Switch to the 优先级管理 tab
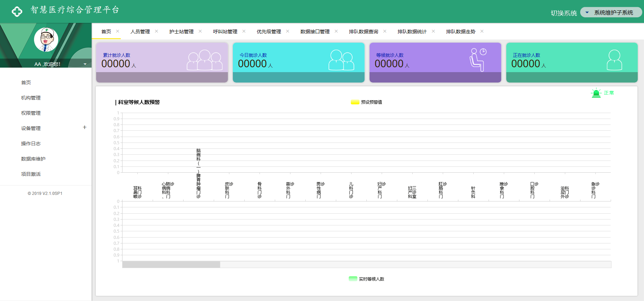This screenshot has width=644, height=301. coord(269,32)
